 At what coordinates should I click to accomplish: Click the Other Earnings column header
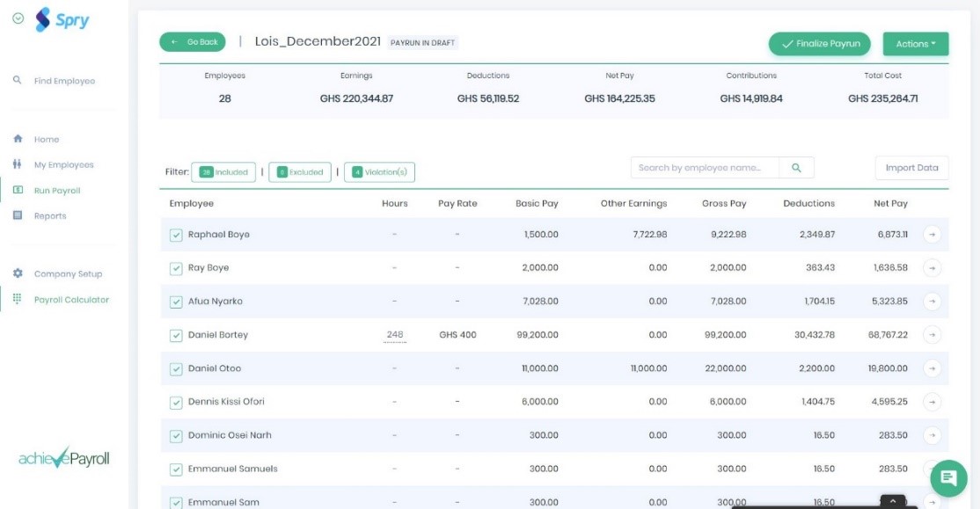(633, 204)
